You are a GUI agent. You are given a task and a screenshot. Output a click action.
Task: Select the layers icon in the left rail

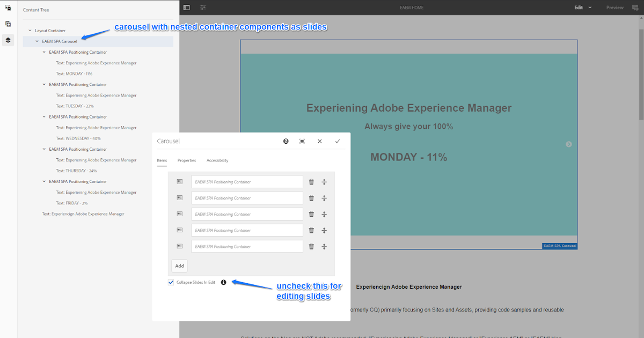point(7,39)
